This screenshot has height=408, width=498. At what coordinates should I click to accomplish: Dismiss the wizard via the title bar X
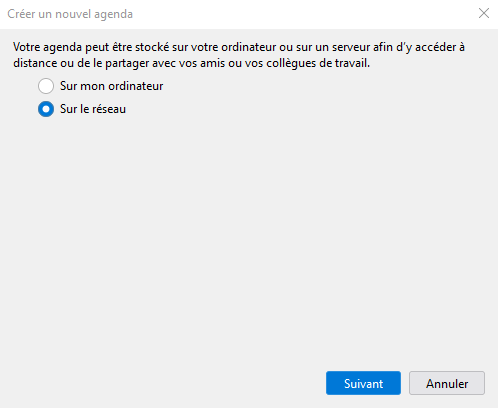pyautogui.click(x=484, y=13)
